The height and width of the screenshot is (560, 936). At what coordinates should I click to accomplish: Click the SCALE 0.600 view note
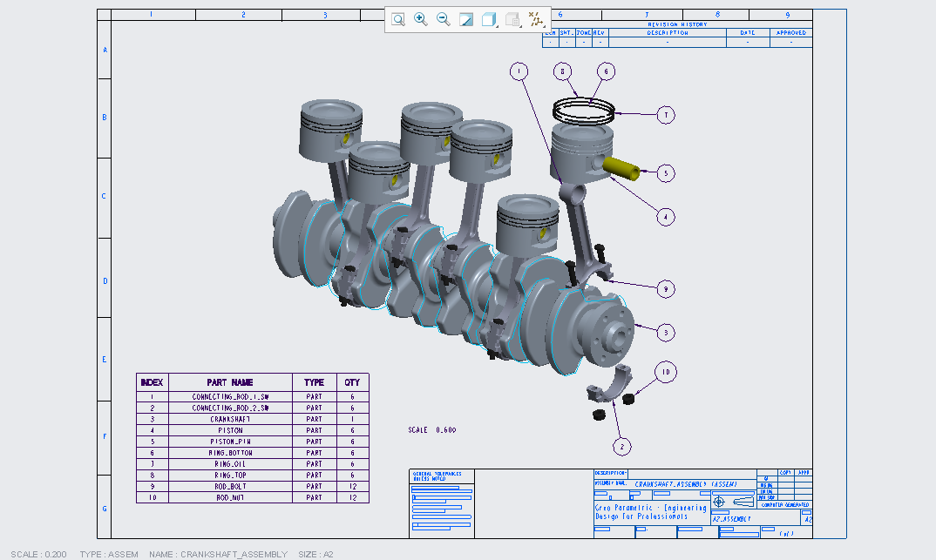coord(431,430)
